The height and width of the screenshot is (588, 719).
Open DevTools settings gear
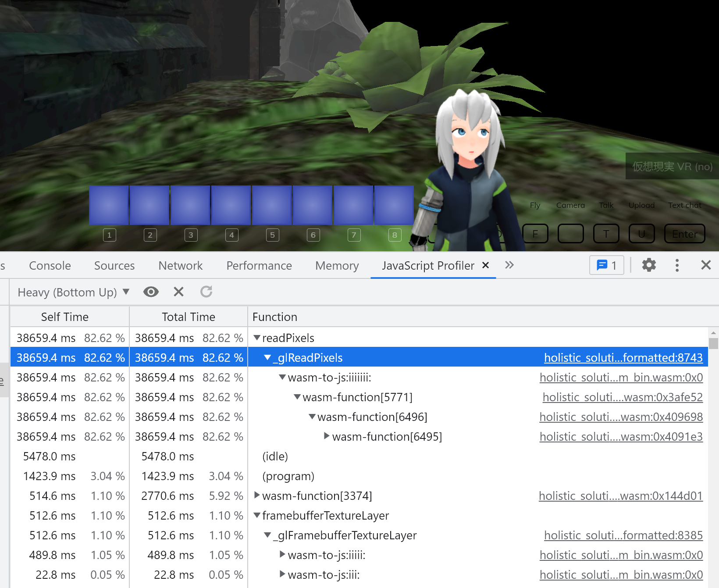[649, 265]
